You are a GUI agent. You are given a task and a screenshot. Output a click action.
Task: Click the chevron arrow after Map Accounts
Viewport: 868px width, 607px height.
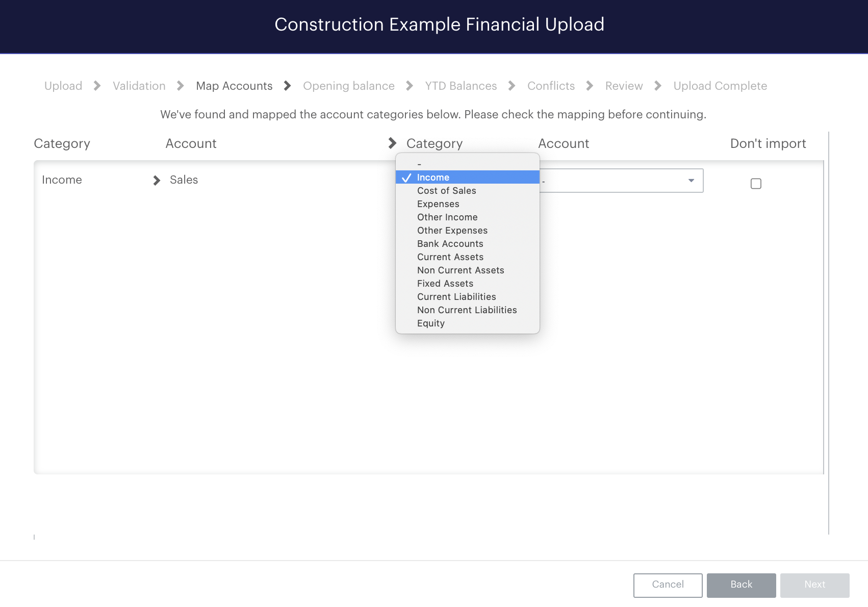coord(287,86)
